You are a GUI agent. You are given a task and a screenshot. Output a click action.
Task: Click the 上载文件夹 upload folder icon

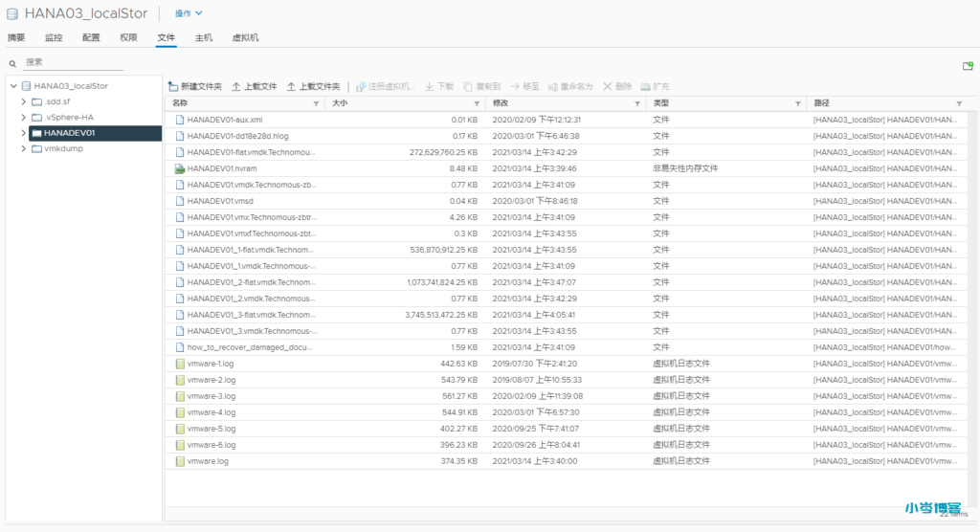pos(292,86)
